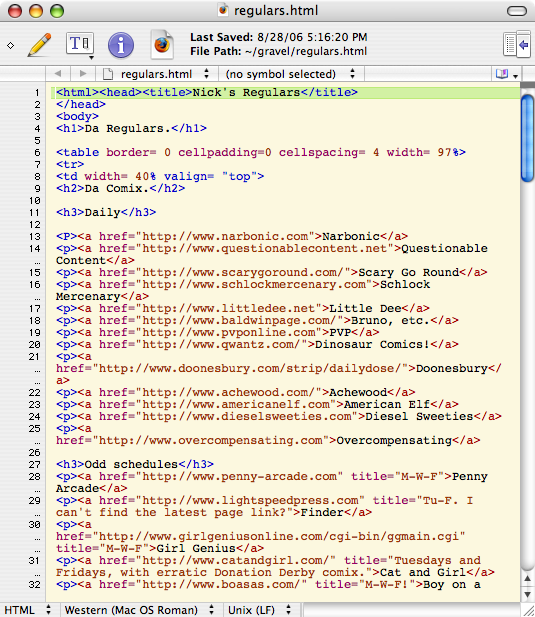Click the pencil edit-state icon

coord(40,44)
